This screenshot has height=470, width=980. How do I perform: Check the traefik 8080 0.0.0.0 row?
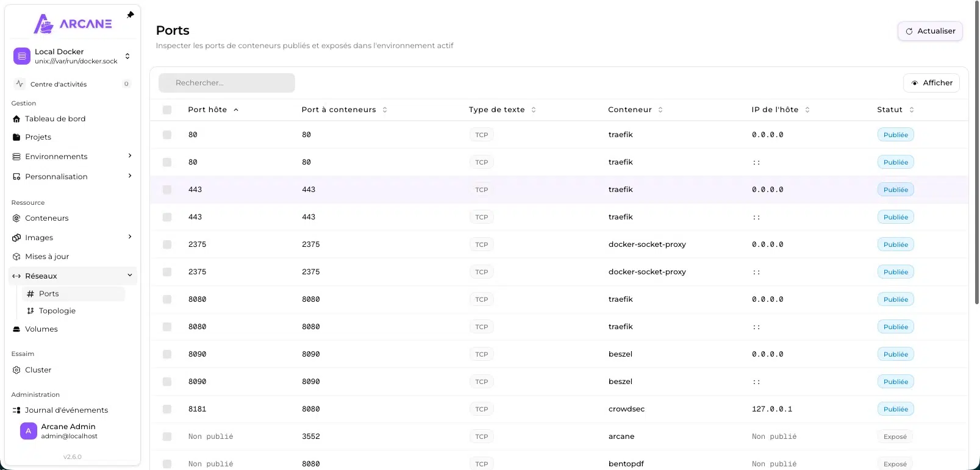tap(167, 299)
